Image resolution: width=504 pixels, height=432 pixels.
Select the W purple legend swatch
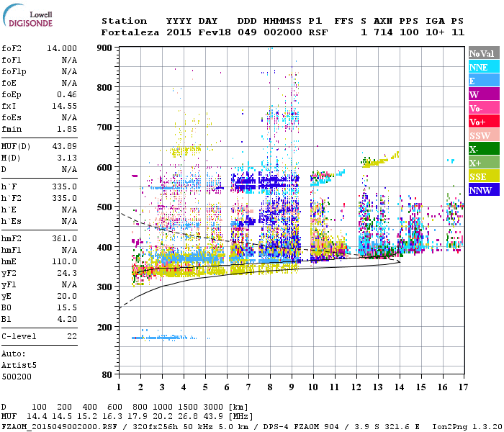481,94
